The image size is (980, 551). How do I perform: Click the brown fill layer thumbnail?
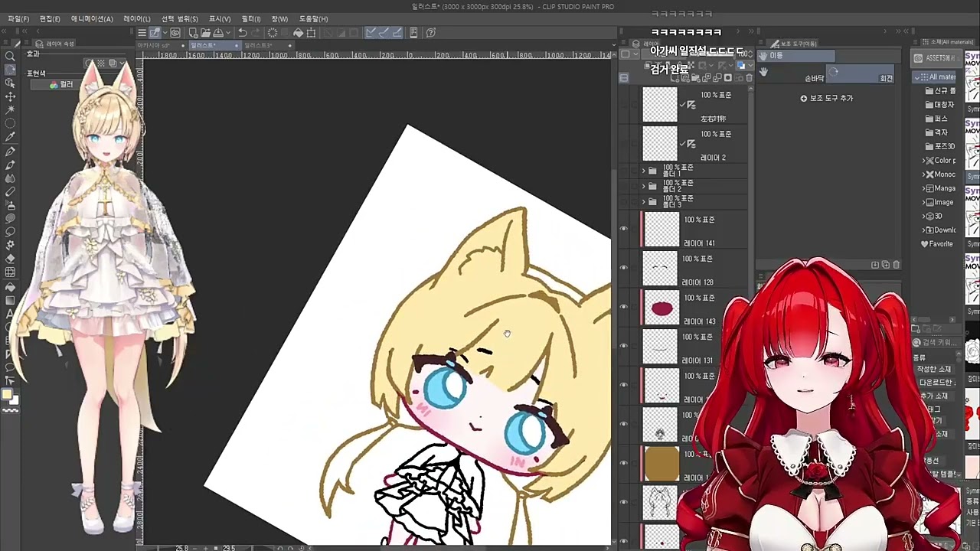point(661,464)
